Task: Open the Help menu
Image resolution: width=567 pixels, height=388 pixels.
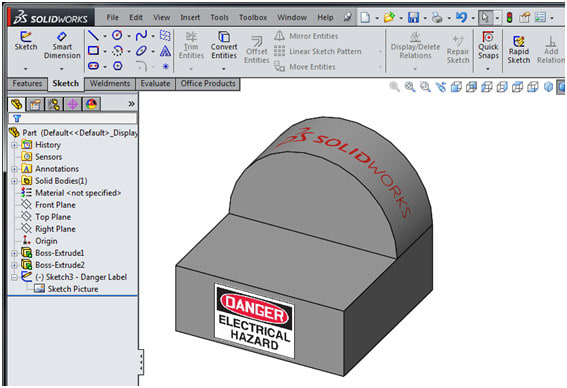Action: 325,17
